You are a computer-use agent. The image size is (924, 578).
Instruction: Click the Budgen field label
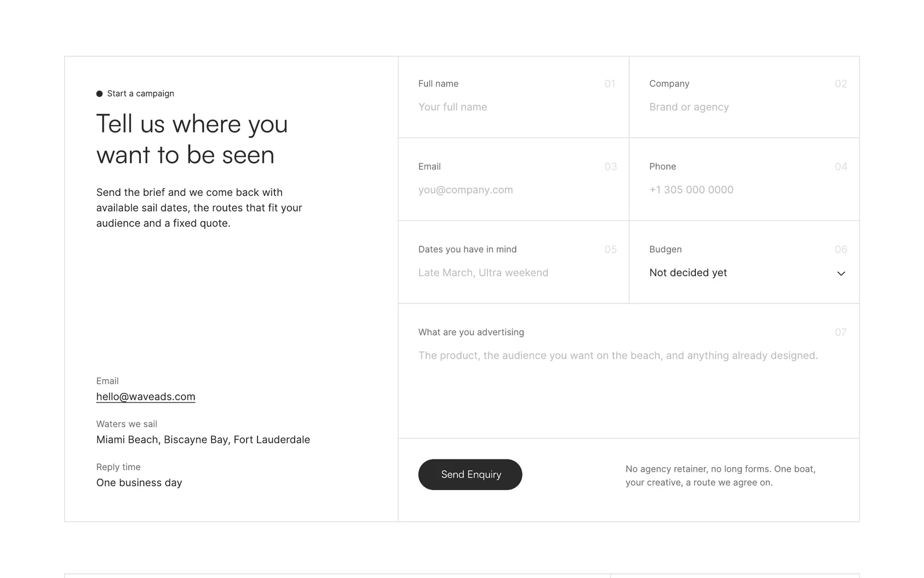[665, 250]
